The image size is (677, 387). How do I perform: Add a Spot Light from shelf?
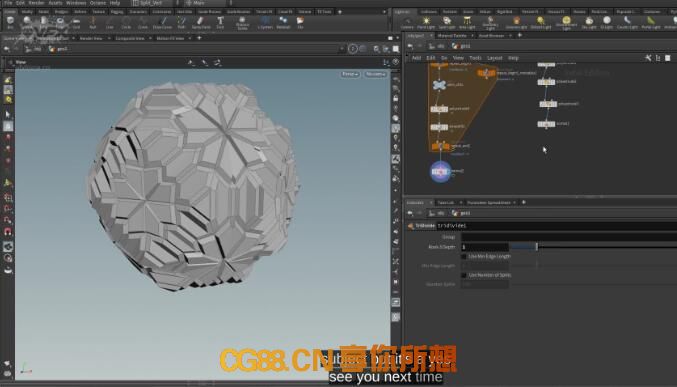[447, 22]
